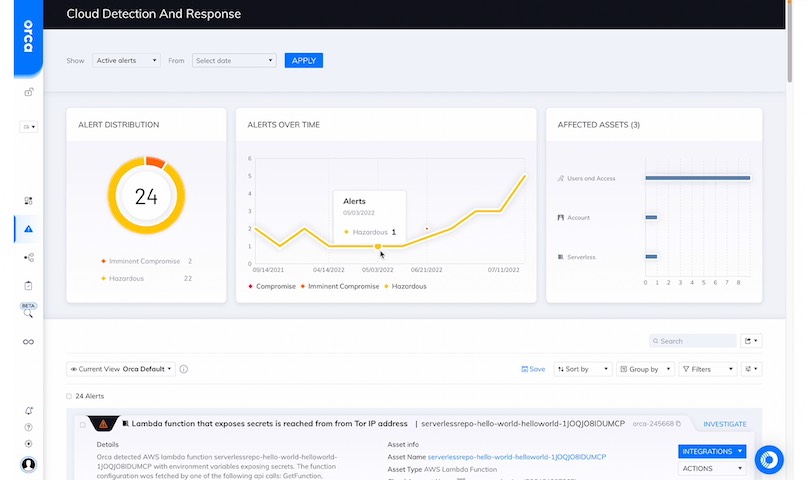Open the user profile avatar
This screenshot has height=480, width=808.
tap(28, 464)
